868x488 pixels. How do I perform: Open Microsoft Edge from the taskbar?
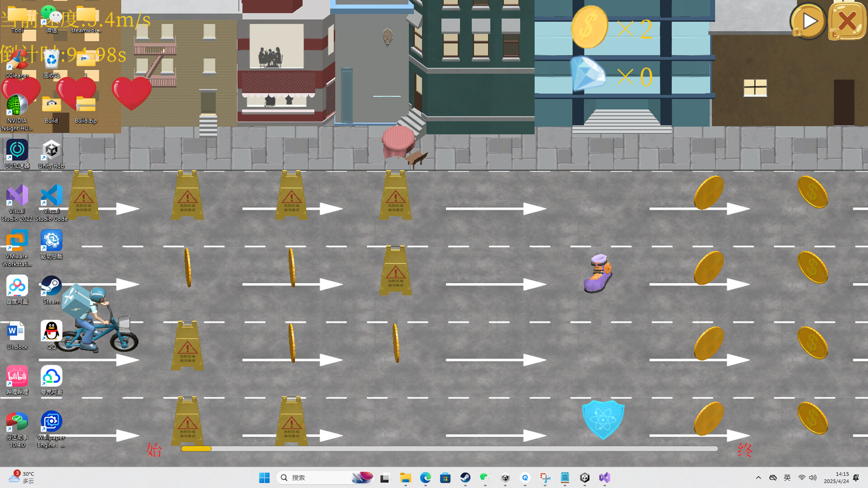point(425,477)
